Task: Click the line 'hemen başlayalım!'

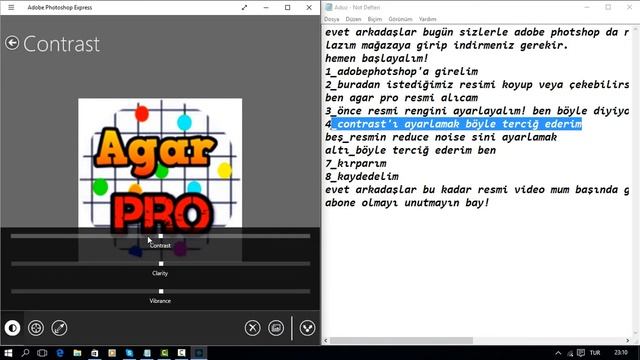Action: [x=376, y=58]
